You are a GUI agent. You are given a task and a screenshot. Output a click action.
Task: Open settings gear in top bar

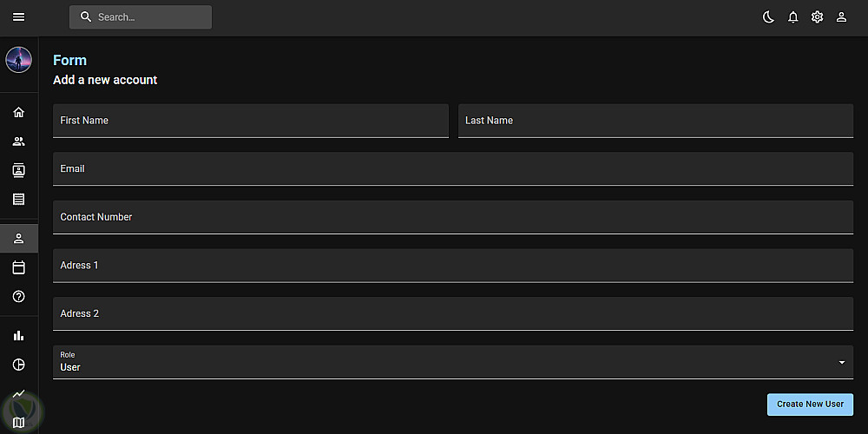(x=817, y=17)
